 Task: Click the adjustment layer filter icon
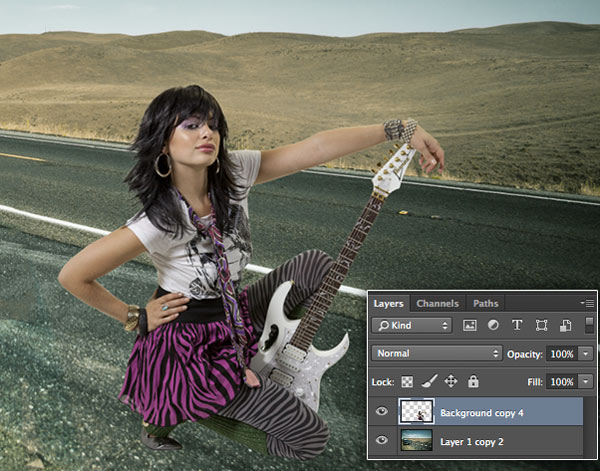493,325
